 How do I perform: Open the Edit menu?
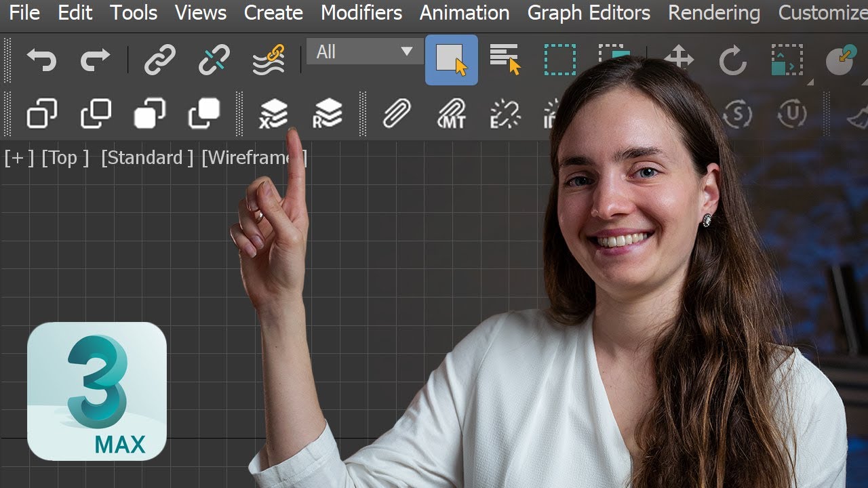click(75, 13)
